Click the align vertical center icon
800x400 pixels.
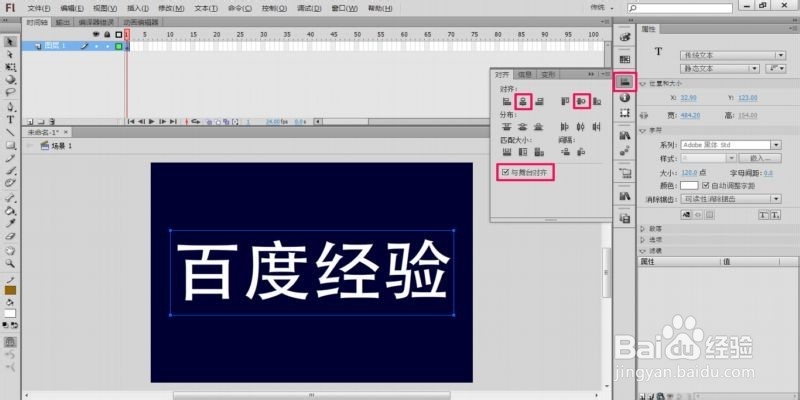point(581,102)
